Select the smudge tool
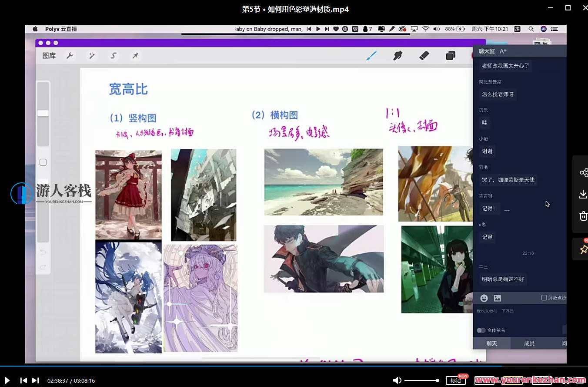Image resolution: width=588 pixels, height=387 pixels. point(398,56)
